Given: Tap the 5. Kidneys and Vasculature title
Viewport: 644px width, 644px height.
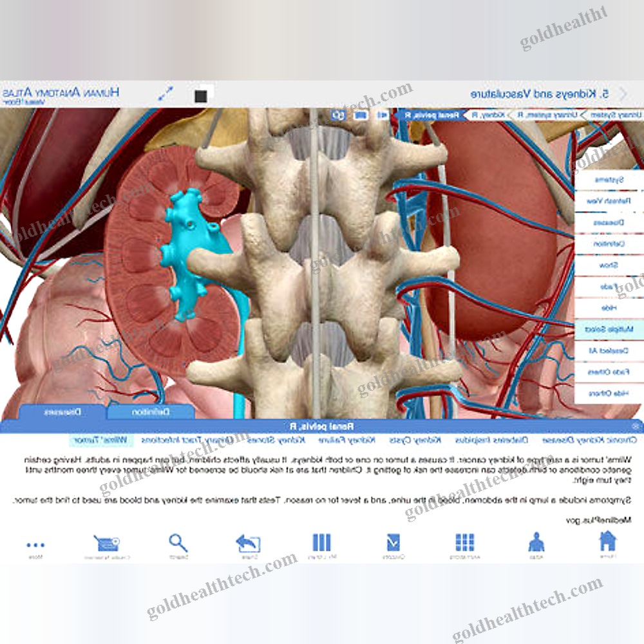Looking at the screenshot, I should 539,93.
